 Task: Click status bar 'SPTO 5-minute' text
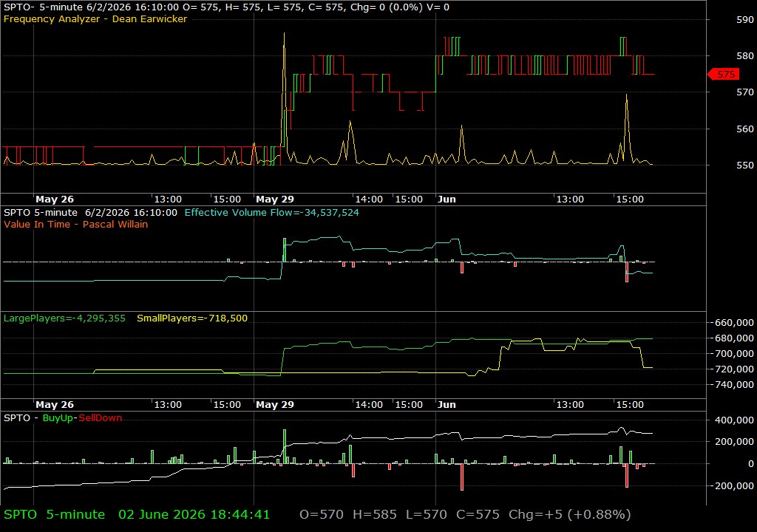(x=54, y=514)
